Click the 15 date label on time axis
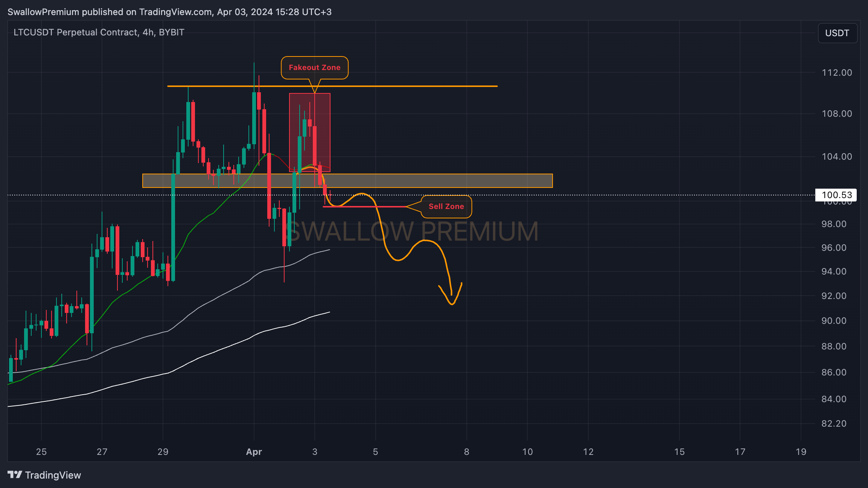This screenshot has width=868, height=488. point(679,452)
